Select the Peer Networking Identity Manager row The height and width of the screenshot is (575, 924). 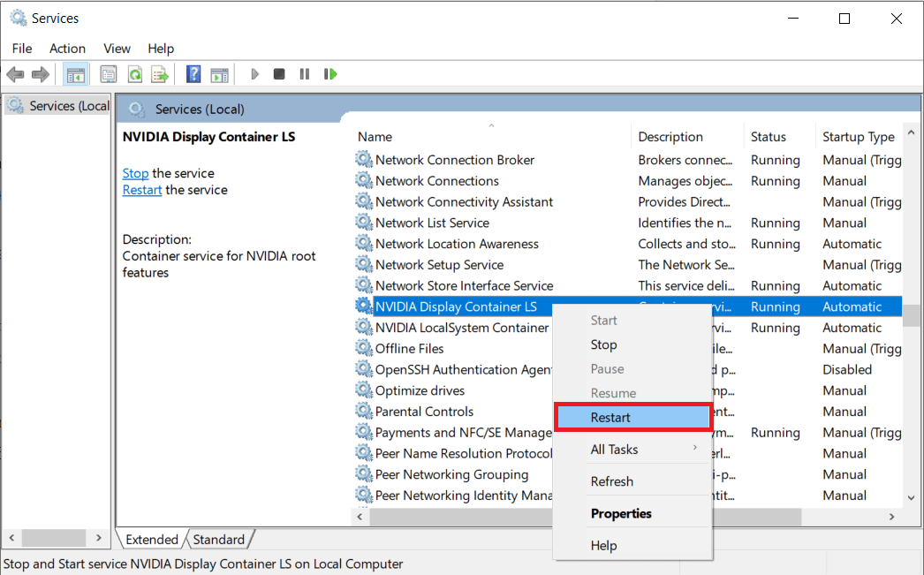click(627, 496)
